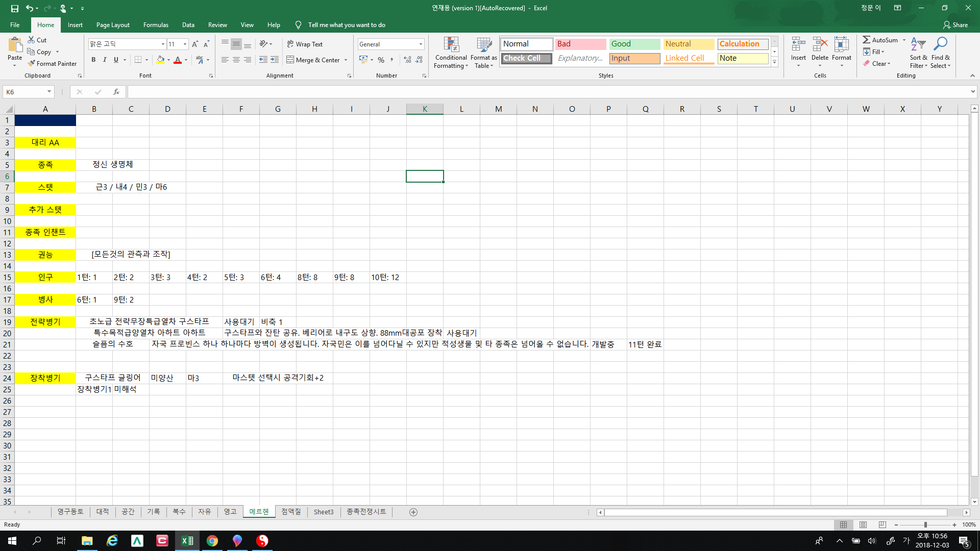The height and width of the screenshot is (551, 980).
Task: Switch to Page Layout view in the status bar
Action: tap(863, 524)
